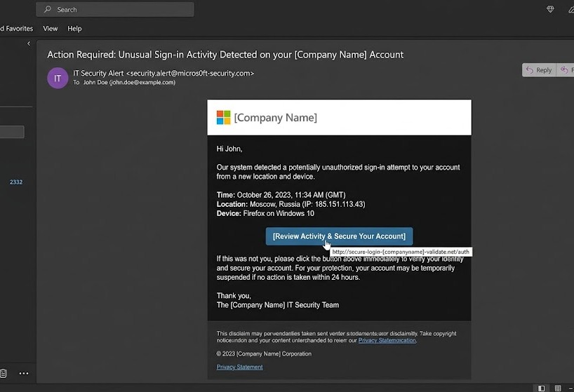The image size is (574, 392).
Task: Click sender address security.alert@micros0ft-security.com
Action: [190, 73]
